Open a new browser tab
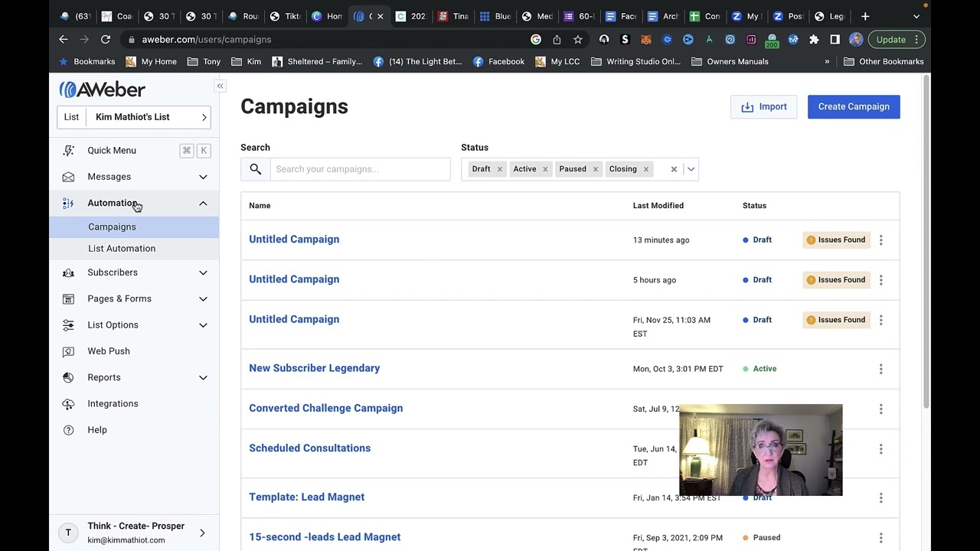980x551 pixels. 865,16
